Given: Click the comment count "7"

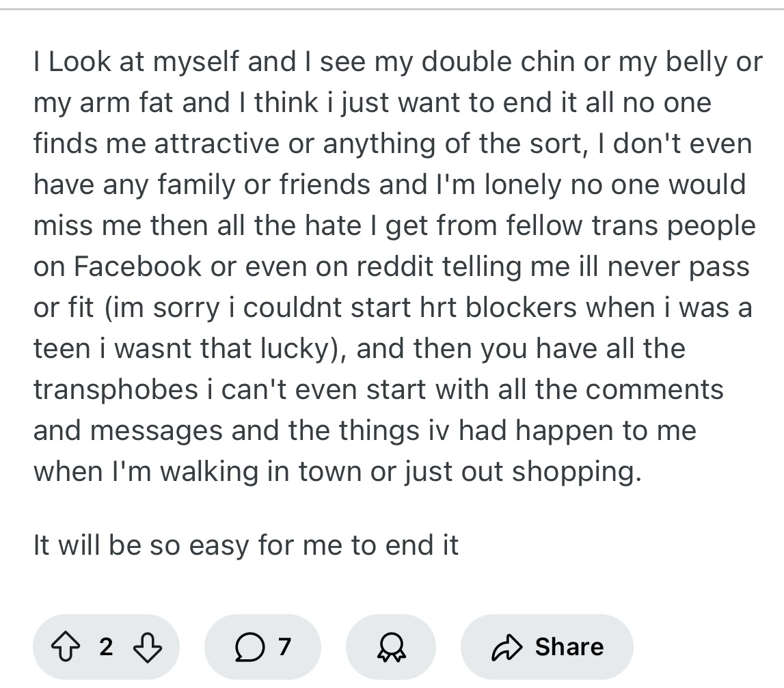Looking at the screenshot, I should [x=284, y=646].
